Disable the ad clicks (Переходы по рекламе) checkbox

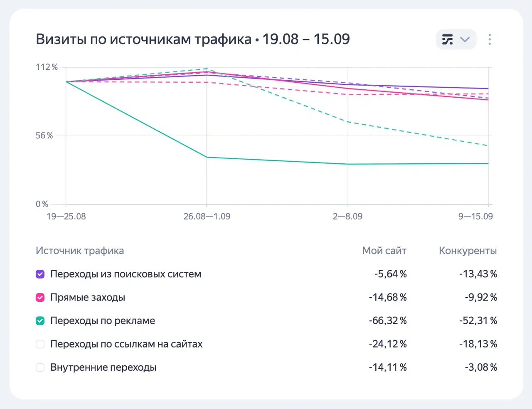(40, 321)
